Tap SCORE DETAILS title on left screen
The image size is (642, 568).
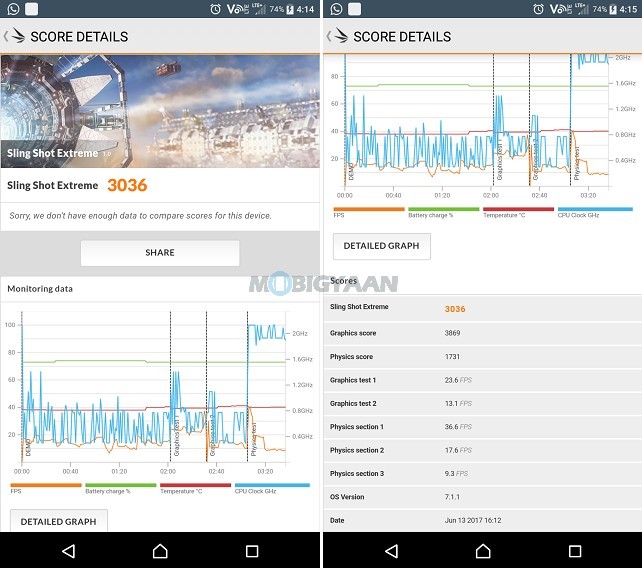click(79, 37)
